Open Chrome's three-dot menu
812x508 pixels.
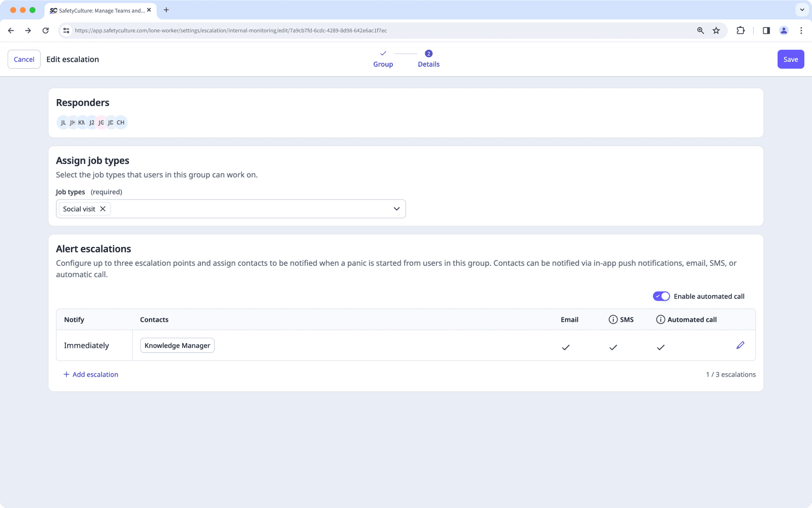click(x=801, y=30)
